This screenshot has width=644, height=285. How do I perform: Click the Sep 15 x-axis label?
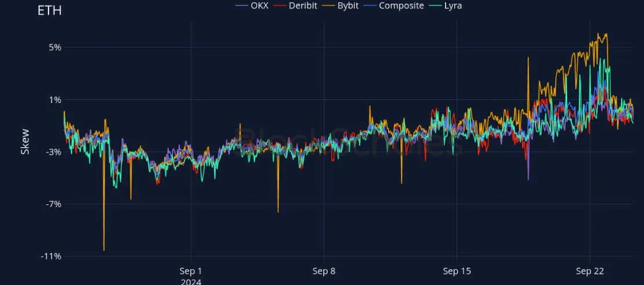tap(457, 272)
